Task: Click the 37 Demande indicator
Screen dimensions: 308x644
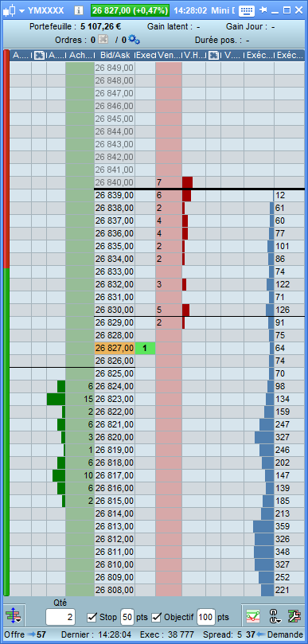Action: [x=275, y=635]
